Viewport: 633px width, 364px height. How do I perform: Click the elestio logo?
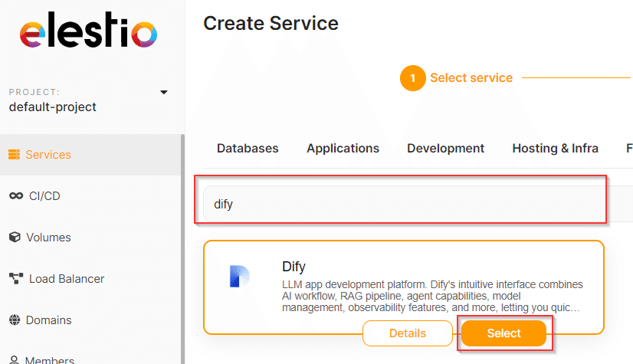tap(88, 30)
